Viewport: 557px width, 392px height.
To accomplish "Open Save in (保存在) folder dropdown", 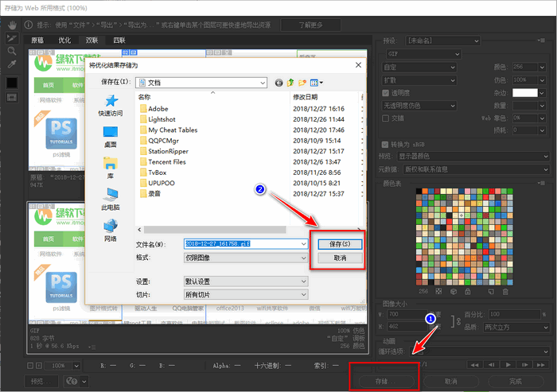I will (x=201, y=83).
